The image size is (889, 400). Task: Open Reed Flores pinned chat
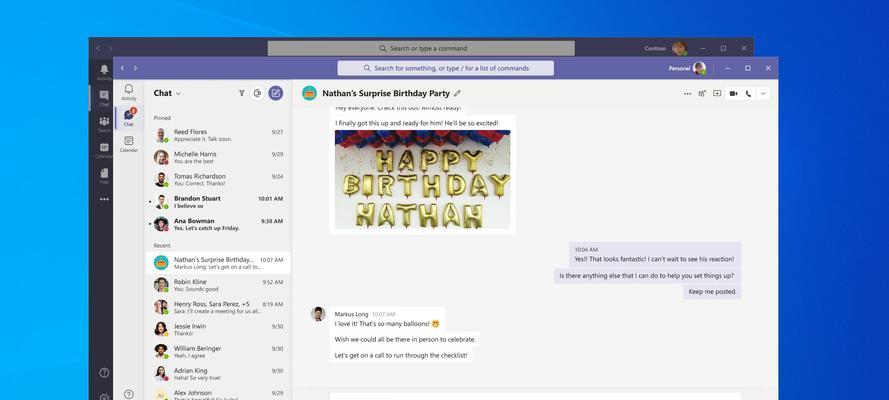218,135
